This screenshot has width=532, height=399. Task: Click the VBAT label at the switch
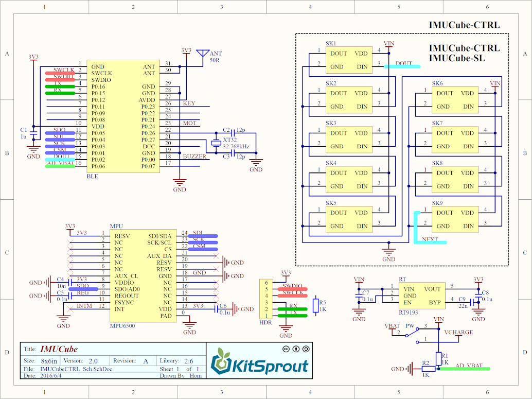coord(392,326)
